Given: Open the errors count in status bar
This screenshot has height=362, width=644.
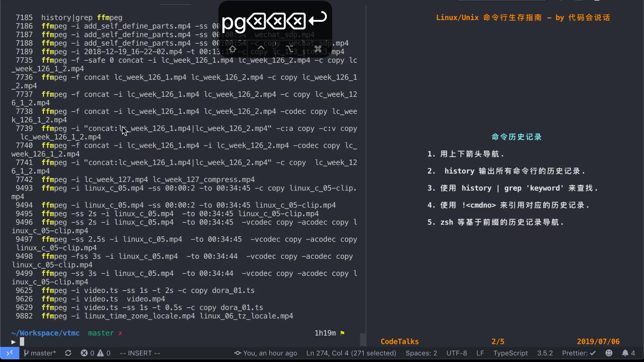Looking at the screenshot, I should [88, 353].
